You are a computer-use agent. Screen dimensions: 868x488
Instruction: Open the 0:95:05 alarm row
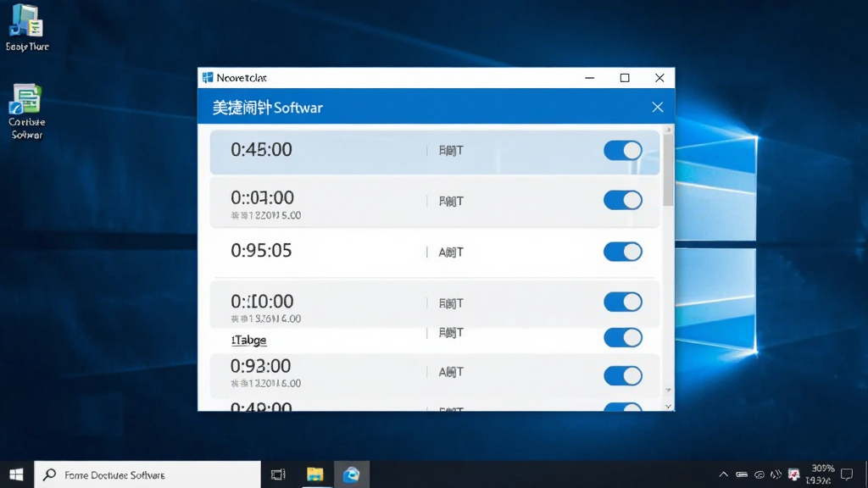pos(435,252)
